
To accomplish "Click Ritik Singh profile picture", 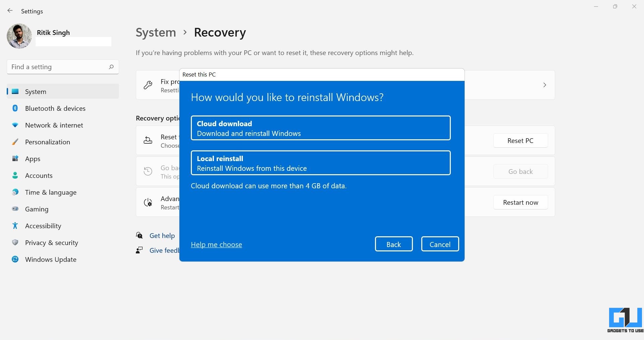I will click(x=19, y=36).
